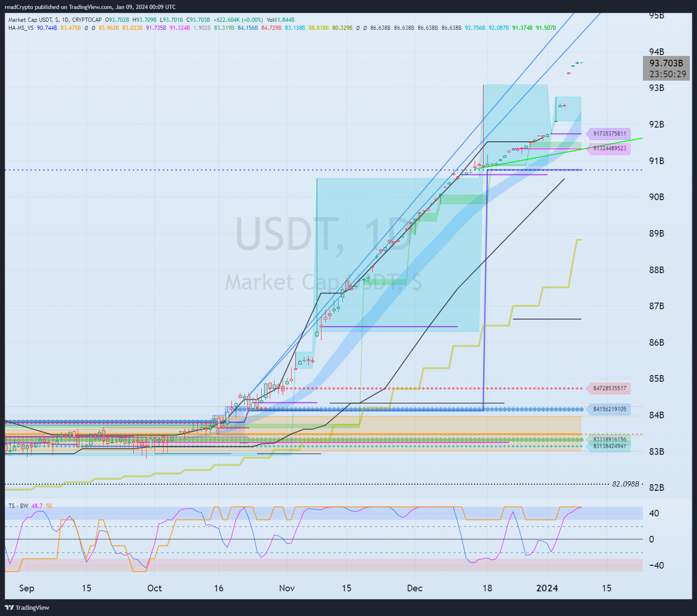697x616 pixels.
Task: Click the orange TS - BW value 50
Action: (49, 506)
